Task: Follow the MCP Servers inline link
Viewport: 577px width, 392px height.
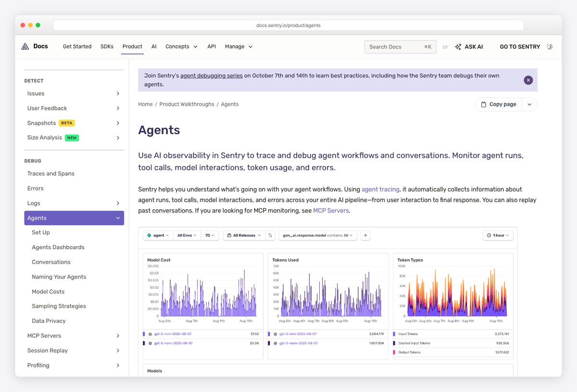Action: [x=331, y=211]
